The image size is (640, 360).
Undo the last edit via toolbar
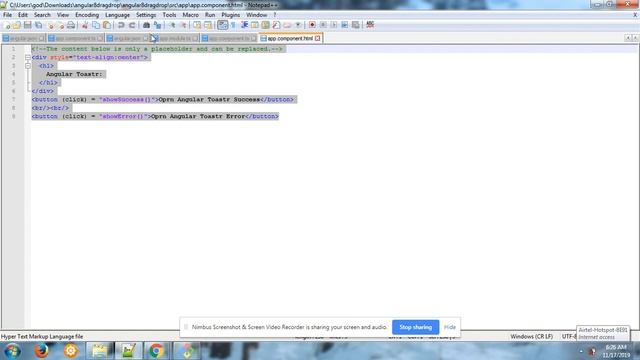tap(121, 25)
